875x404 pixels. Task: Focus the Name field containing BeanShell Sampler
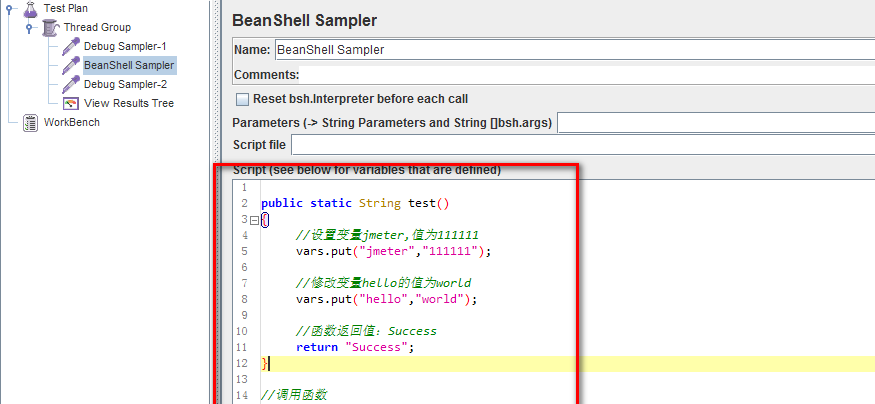(x=570, y=49)
